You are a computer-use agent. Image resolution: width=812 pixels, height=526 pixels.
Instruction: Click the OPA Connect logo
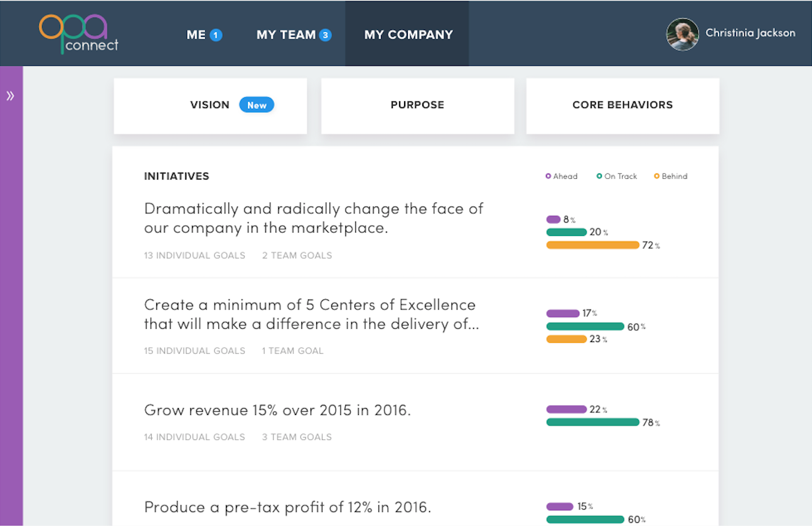point(78,34)
